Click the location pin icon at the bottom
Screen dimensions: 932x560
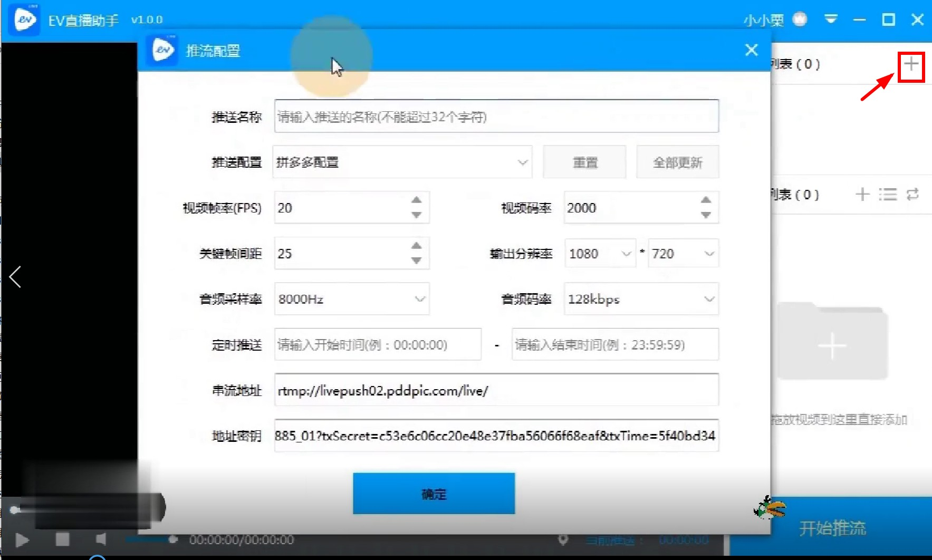pos(563,540)
